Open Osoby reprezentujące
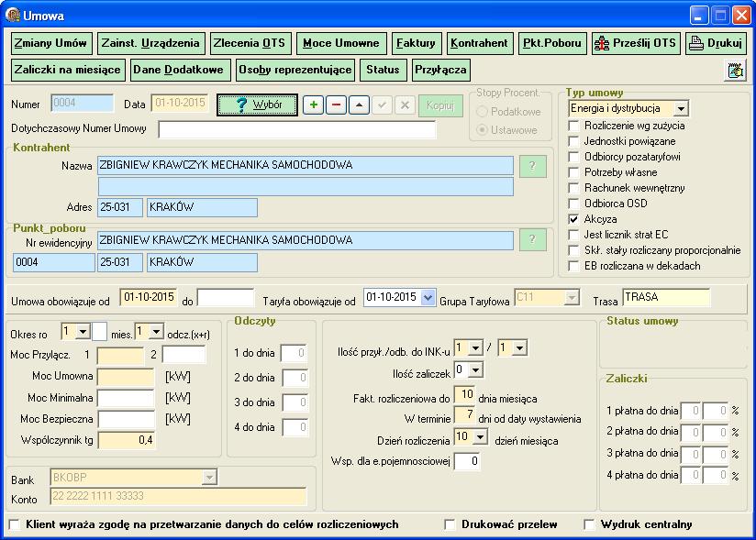 [295, 70]
